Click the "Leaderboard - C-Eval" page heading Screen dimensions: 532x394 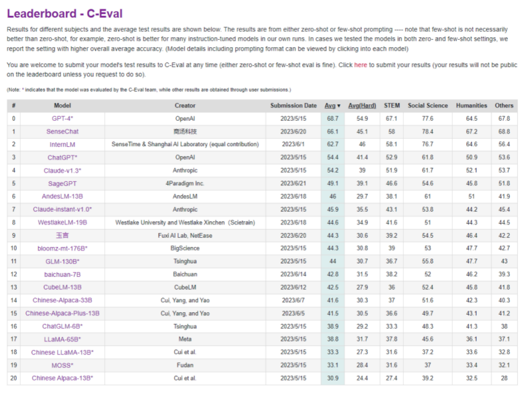click(x=64, y=13)
